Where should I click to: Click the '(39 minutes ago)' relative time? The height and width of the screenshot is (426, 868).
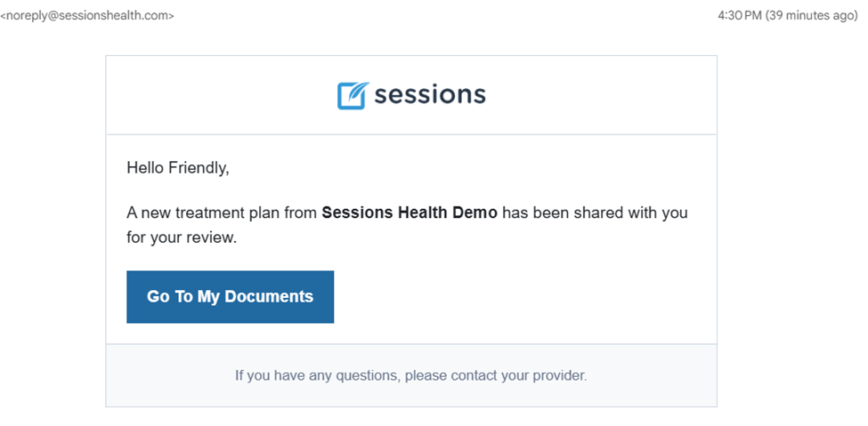point(812,16)
